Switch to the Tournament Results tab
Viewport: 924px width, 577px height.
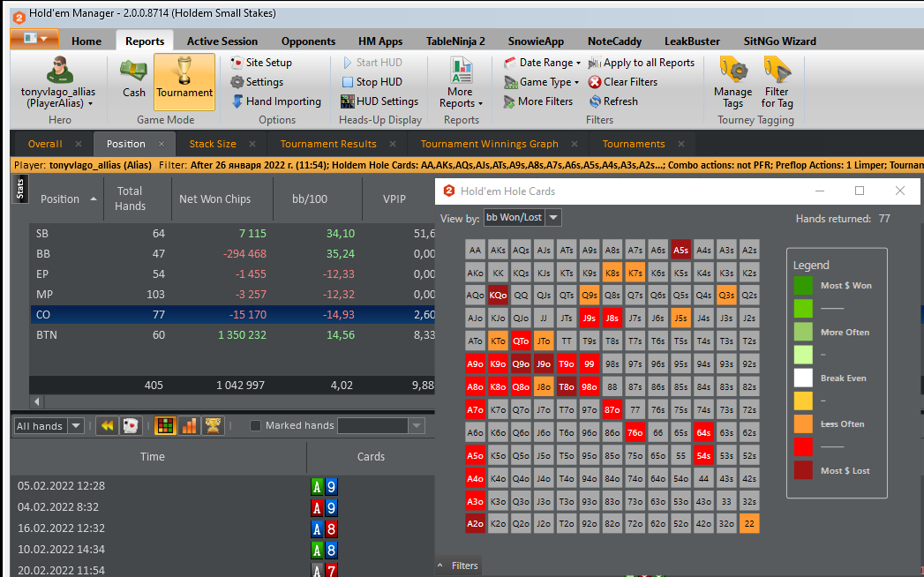(x=328, y=144)
